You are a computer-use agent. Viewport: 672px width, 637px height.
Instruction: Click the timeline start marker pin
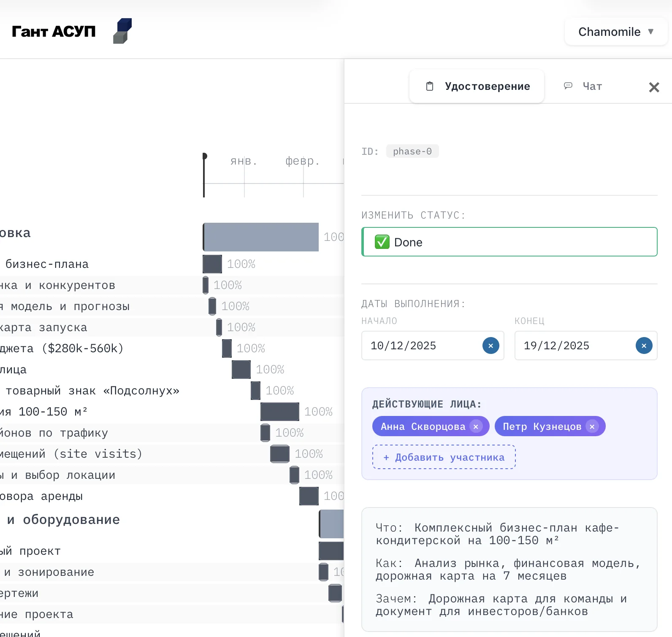coord(204,157)
